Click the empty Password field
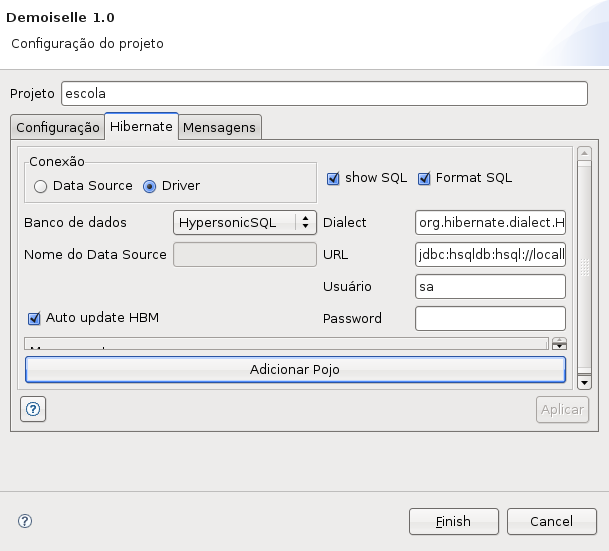 [x=490, y=318]
